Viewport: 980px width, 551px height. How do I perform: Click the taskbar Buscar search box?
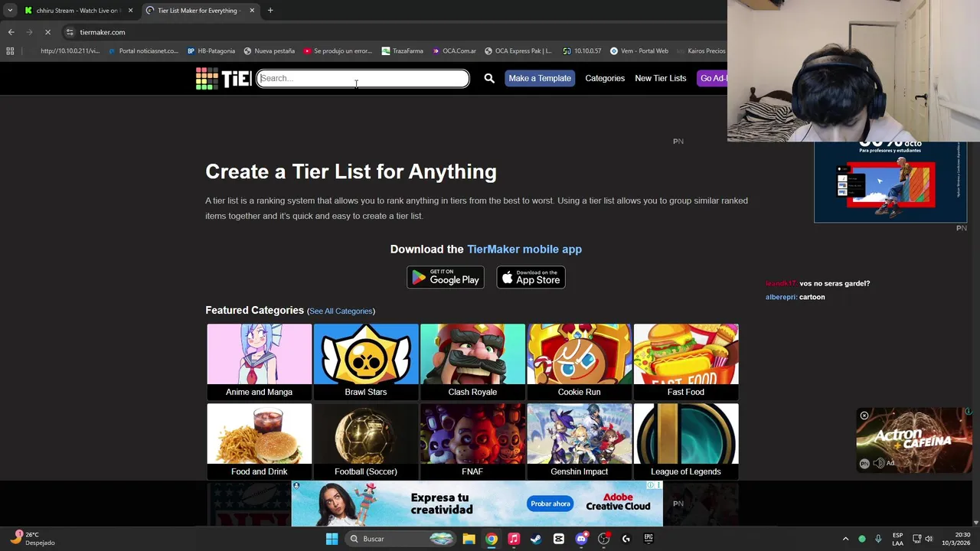click(x=400, y=539)
